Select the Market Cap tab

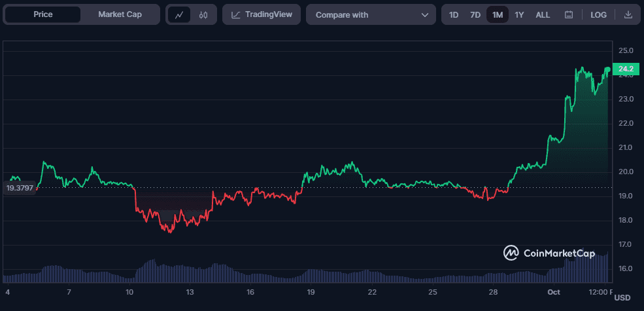point(120,14)
